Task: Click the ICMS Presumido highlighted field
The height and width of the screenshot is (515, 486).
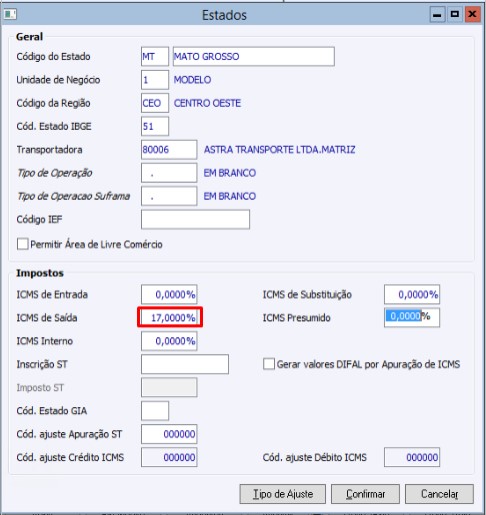Action: click(412, 317)
